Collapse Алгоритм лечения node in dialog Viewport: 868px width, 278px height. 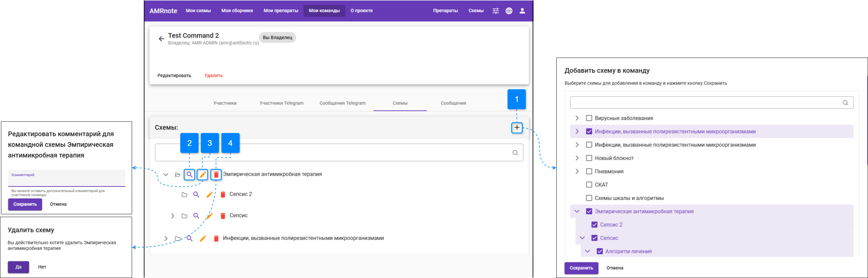(588, 251)
